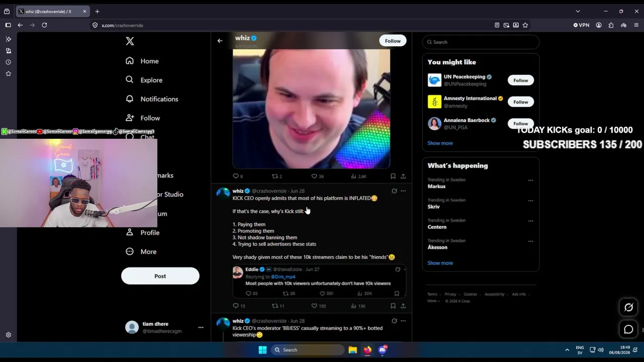Open options for the Åkesson trend
This screenshot has height=362, width=644.
(530, 241)
